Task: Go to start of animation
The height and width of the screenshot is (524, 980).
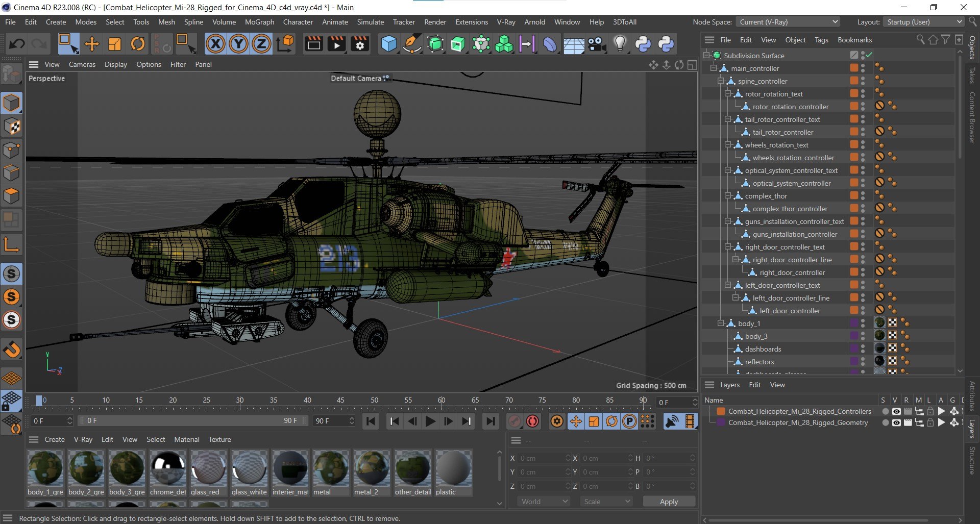Action: click(371, 421)
